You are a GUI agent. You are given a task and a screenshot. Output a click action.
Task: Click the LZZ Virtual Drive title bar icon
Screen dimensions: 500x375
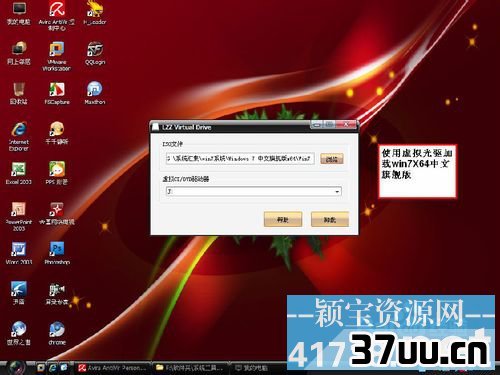(x=155, y=127)
